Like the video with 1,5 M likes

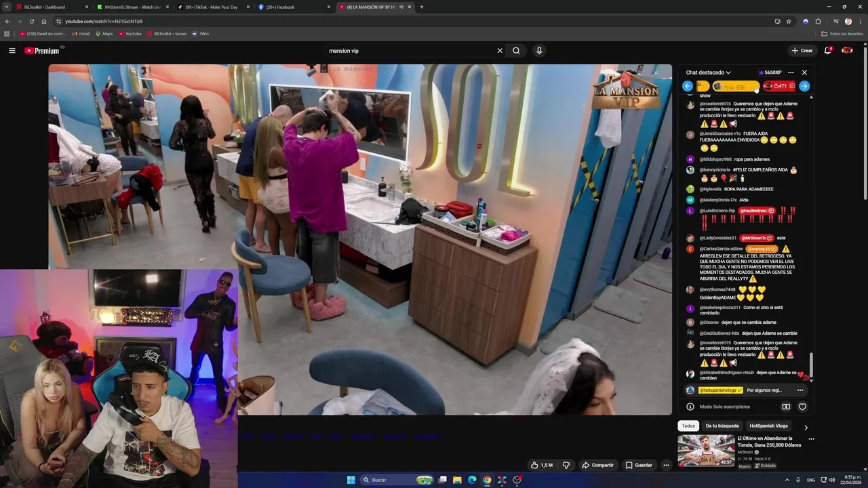[542, 465]
